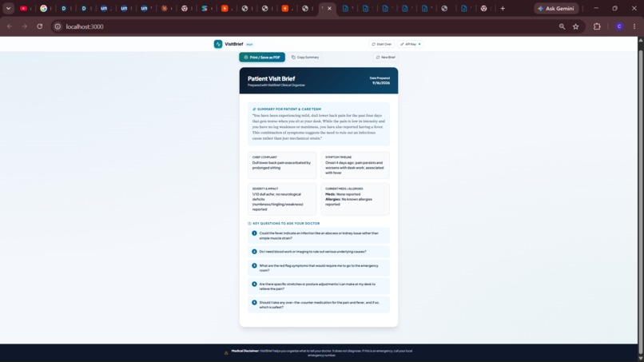Click the Severity & Impact card
Image resolution: width=644 pixels, height=362 pixels.
coord(282,199)
